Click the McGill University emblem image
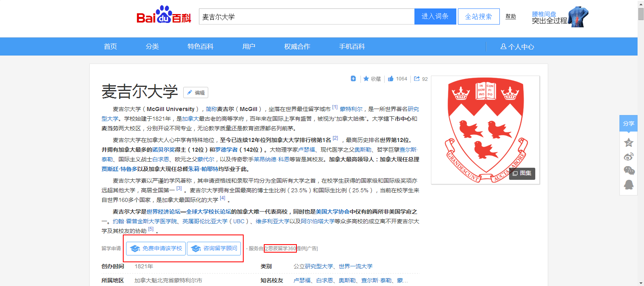Screen dimensions: 644x286 point(485,130)
